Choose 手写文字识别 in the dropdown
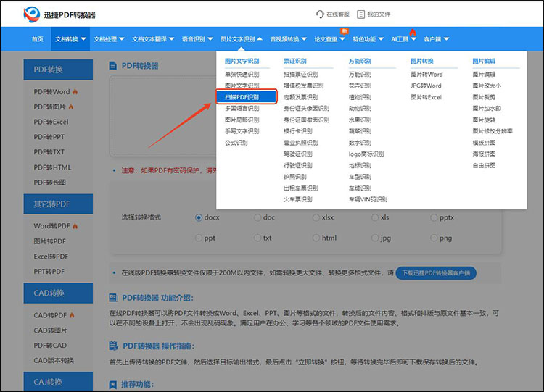The image size is (544, 392). (x=242, y=131)
